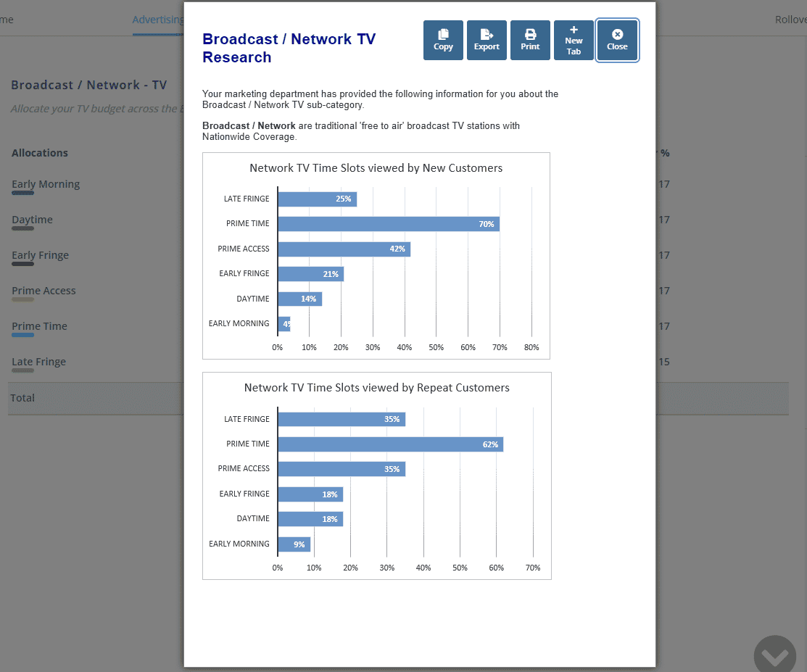Switch to the Advertising tab
Screen dimensions: 807x672
pyautogui.click(x=158, y=20)
